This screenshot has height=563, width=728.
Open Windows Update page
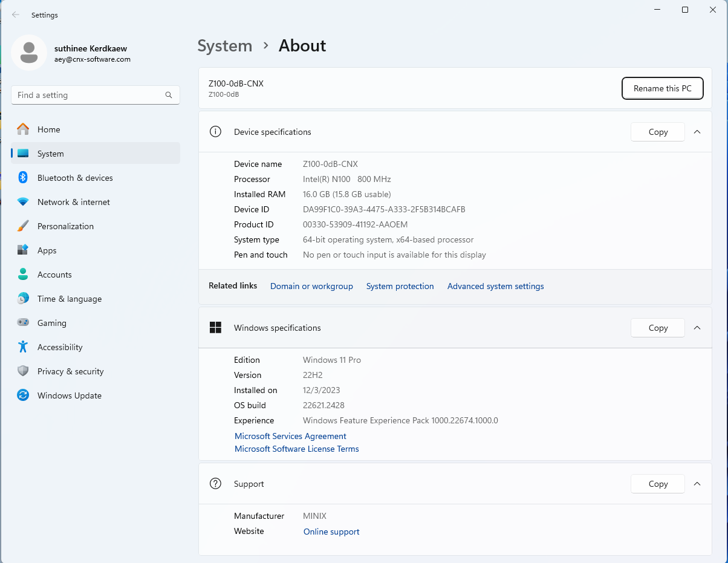(96, 395)
